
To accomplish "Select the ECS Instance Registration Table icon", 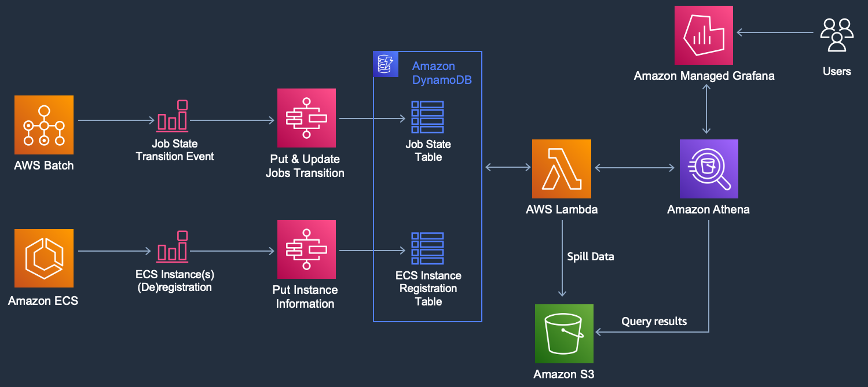I will (x=427, y=248).
